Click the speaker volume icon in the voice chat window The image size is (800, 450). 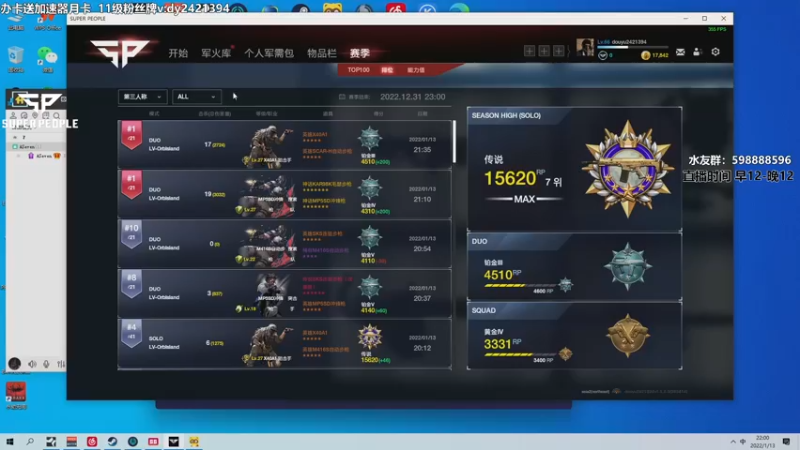pyautogui.click(x=32, y=364)
